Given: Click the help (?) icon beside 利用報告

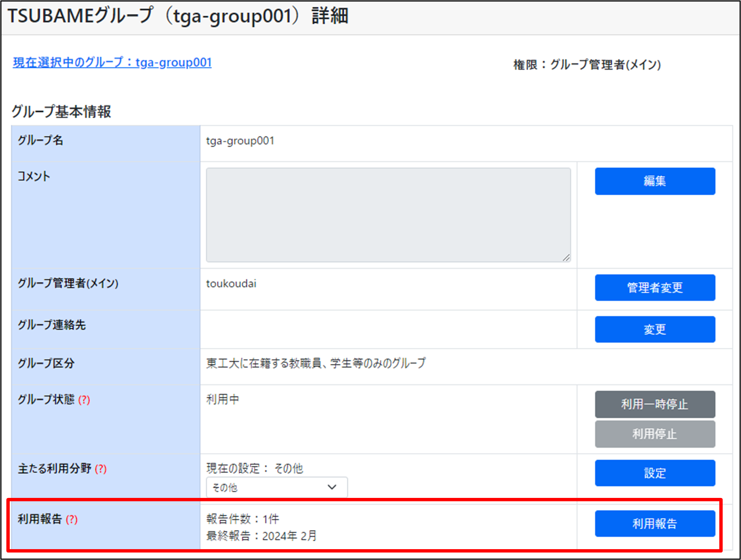Looking at the screenshot, I should point(72,519).
